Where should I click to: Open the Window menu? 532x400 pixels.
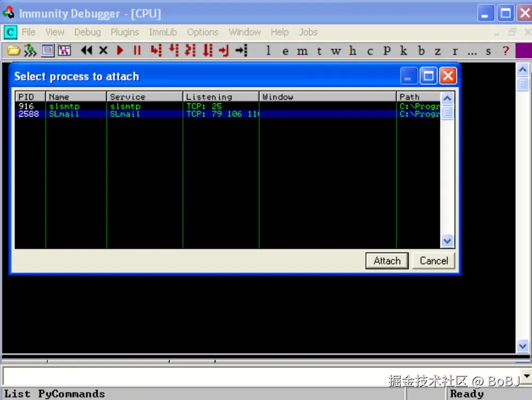(x=245, y=32)
